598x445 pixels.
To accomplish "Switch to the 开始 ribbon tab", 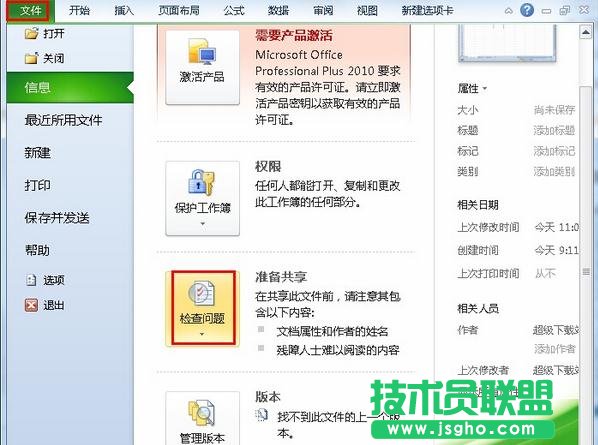I will (x=79, y=10).
